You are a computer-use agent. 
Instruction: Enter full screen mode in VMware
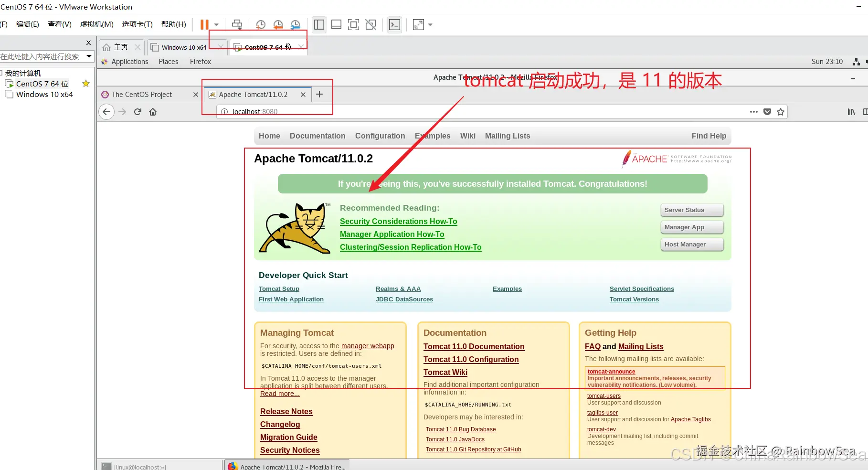pyautogui.click(x=353, y=25)
